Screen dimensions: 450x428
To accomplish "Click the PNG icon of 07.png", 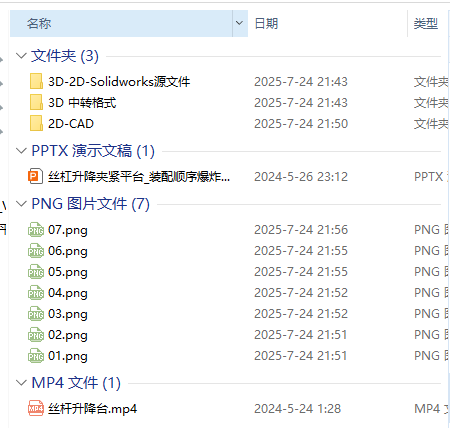I will pos(36,230).
